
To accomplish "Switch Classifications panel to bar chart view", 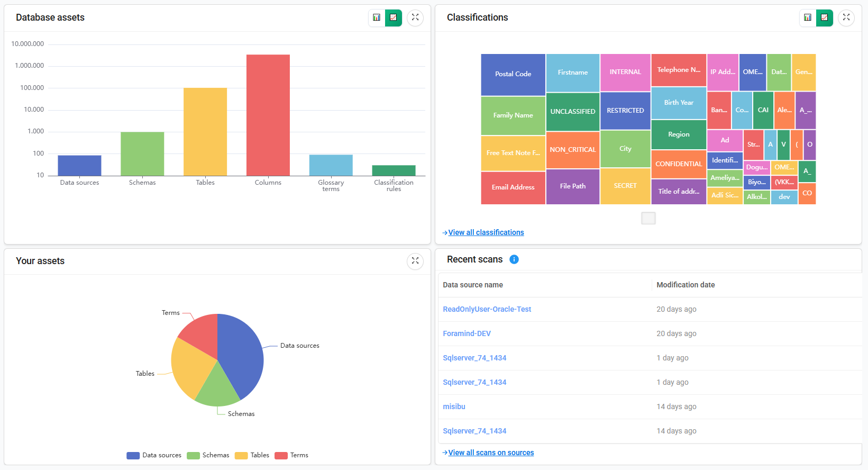I will point(808,17).
